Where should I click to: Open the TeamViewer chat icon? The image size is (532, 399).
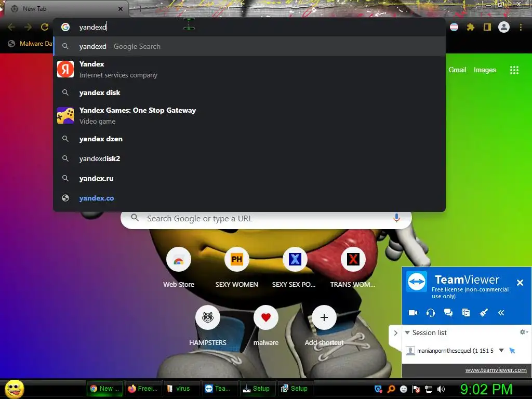click(448, 312)
